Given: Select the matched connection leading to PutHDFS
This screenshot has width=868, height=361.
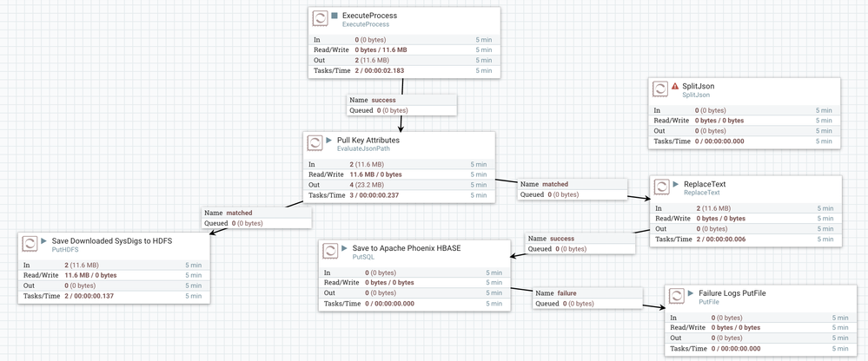Looking at the screenshot, I should click(256, 218).
